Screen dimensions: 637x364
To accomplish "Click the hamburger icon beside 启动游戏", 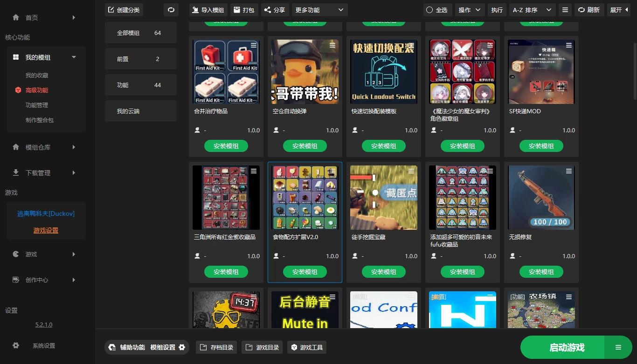I will (x=618, y=347).
